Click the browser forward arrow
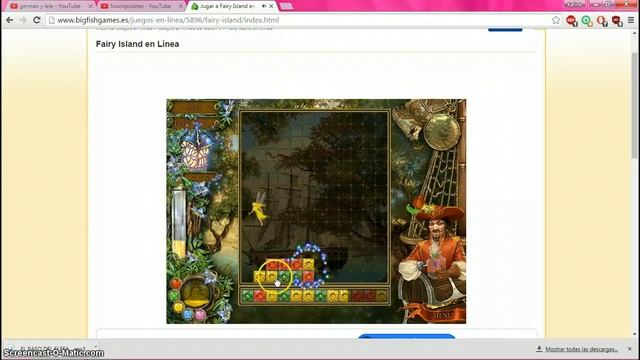Viewport: 640px width, 360px height. point(23,20)
